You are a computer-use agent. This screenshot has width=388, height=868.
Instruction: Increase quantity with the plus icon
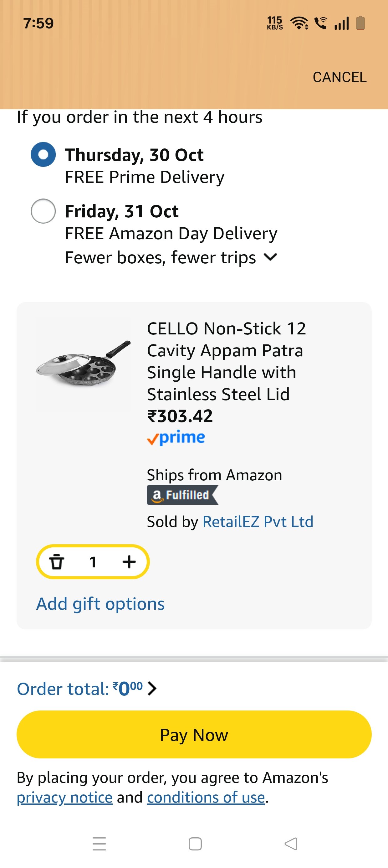pyautogui.click(x=129, y=562)
